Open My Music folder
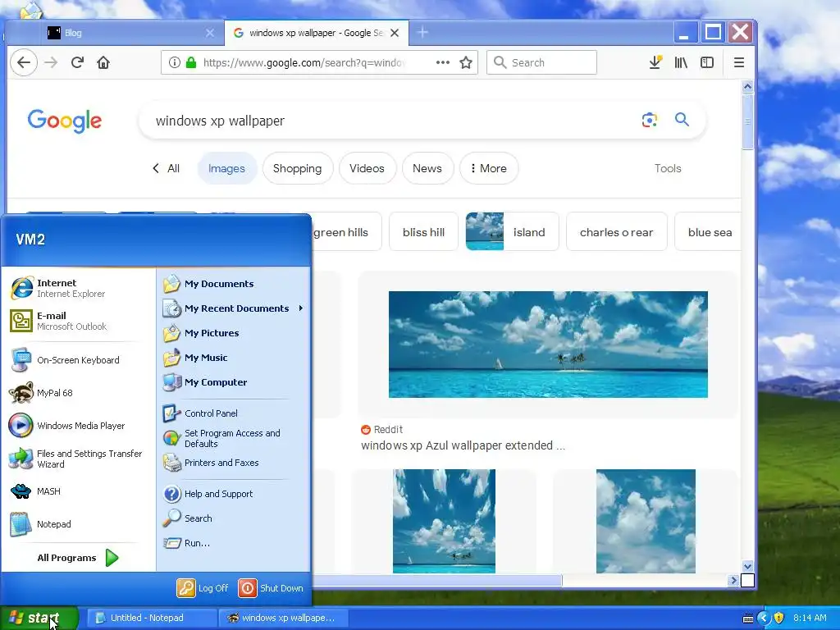The height and width of the screenshot is (630, 840). [x=234, y=358]
